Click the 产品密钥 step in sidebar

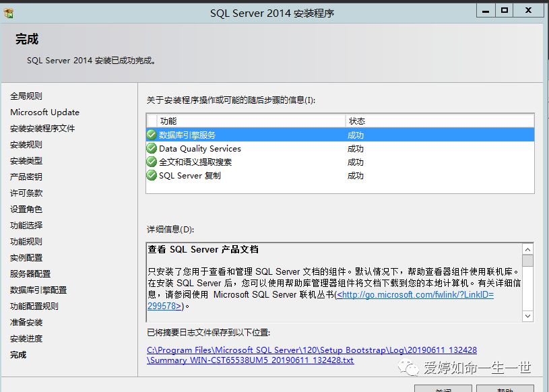click(x=26, y=176)
